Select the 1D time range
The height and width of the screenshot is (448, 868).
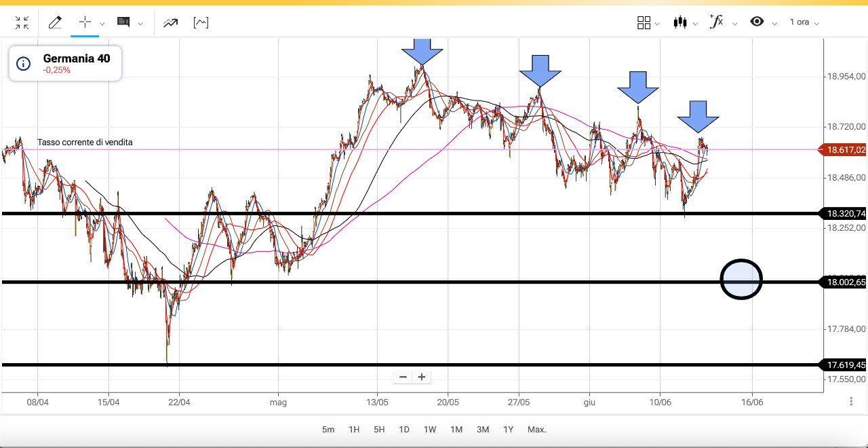[x=404, y=430]
